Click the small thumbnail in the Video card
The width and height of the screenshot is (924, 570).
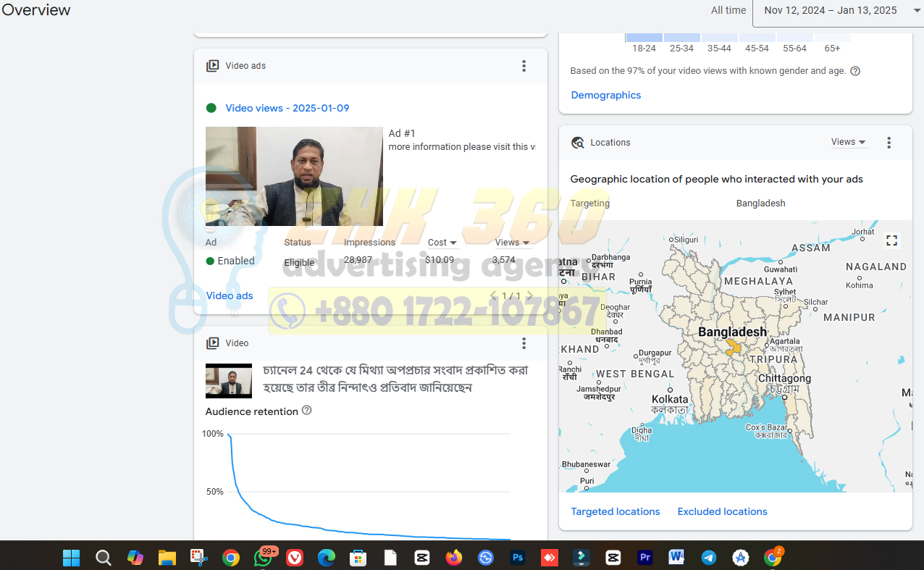tap(229, 381)
